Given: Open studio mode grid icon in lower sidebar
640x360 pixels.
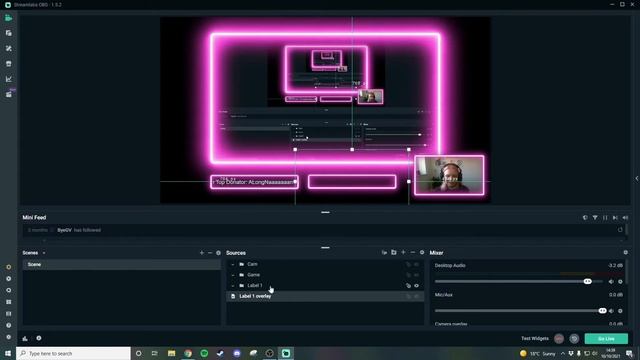Looking at the screenshot, I should coord(9,302).
